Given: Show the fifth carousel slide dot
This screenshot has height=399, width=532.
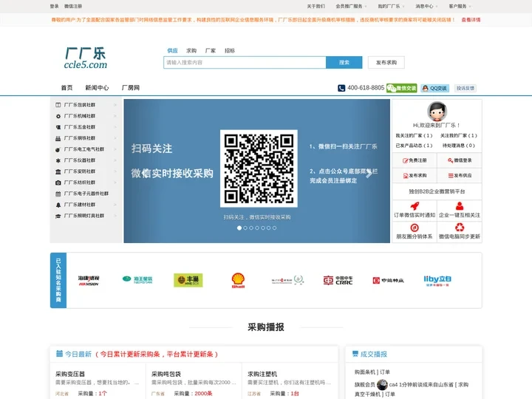Looking at the screenshot, I should click(x=262, y=228).
